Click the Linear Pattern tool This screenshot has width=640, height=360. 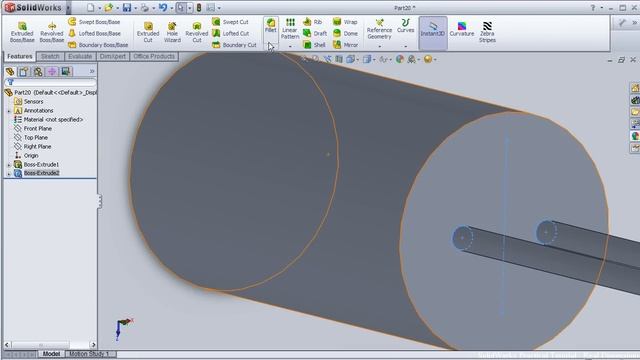290,29
